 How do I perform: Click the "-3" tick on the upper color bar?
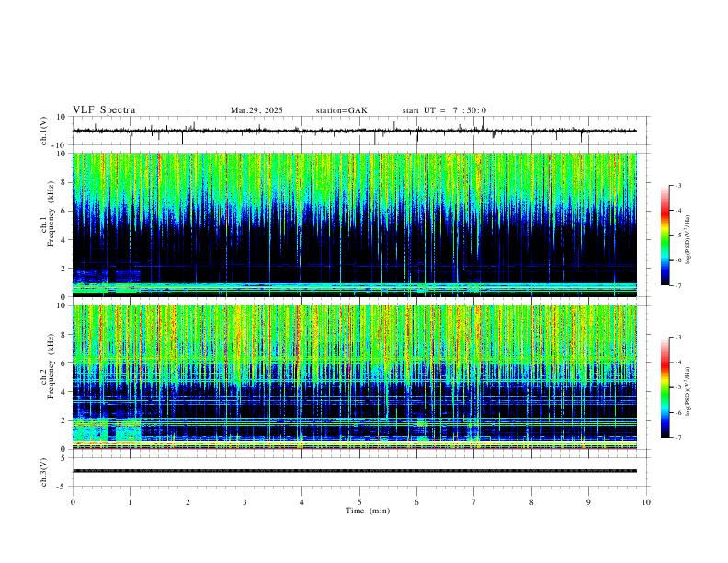(x=677, y=185)
